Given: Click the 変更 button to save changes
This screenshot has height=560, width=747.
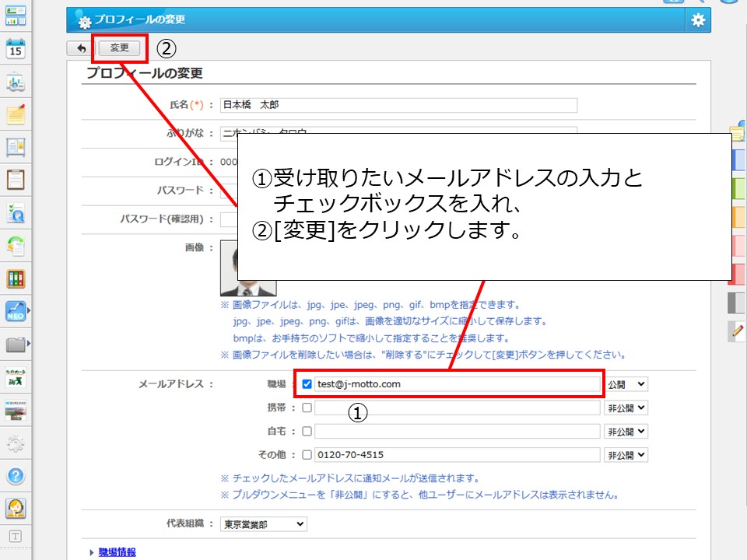Looking at the screenshot, I should 120,47.
